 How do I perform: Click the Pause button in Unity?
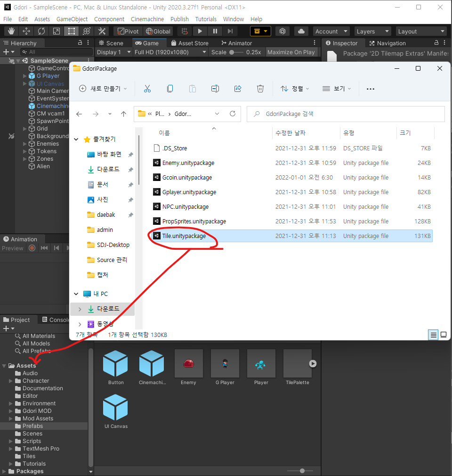(x=215, y=31)
